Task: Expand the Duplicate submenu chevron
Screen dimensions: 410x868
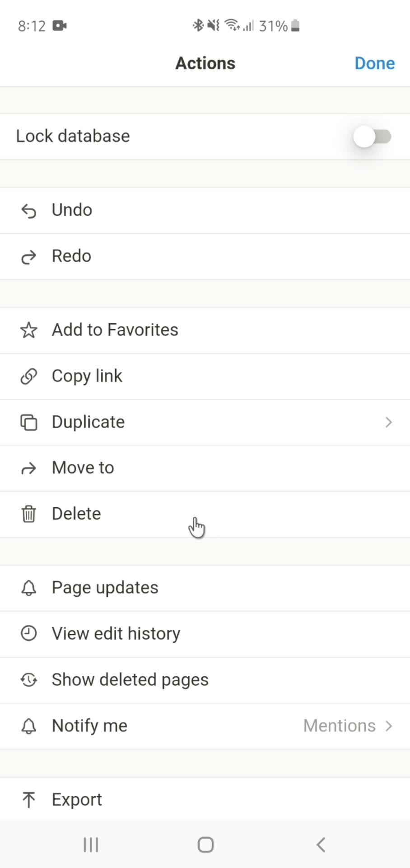Action: point(388,422)
